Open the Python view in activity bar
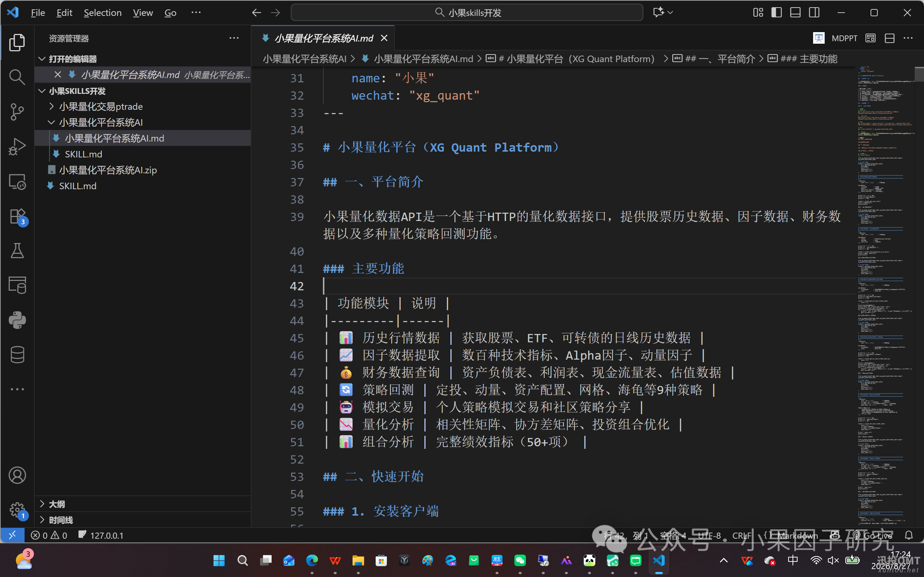The image size is (924, 577). click(x=17, y=320)
